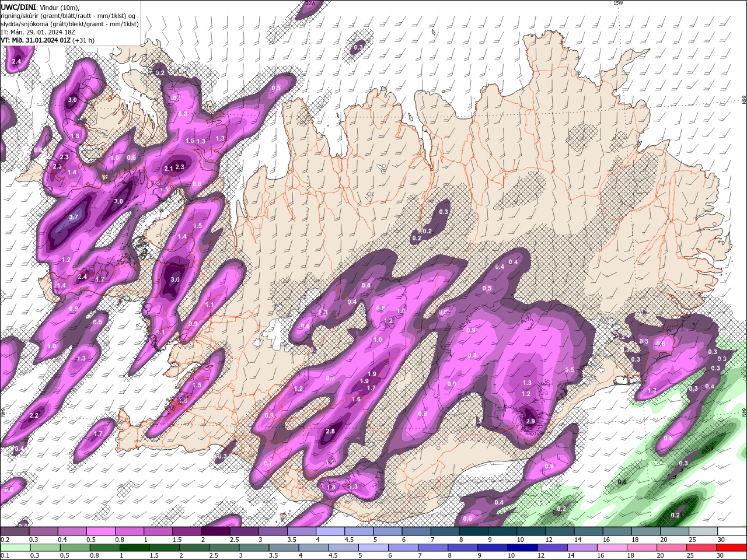Click the 3.7 precipitation value on the map
The height and width of the screenshot is (560, 747).
point(74,217)
